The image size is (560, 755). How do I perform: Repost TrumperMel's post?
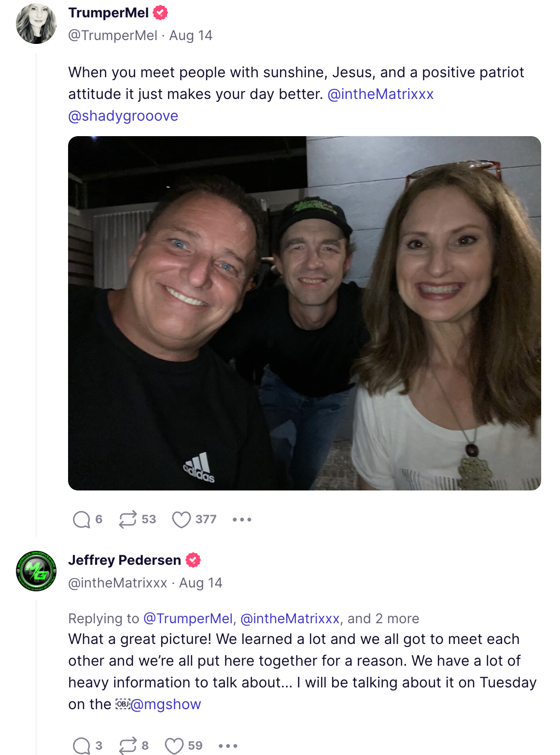coord(128,519)
